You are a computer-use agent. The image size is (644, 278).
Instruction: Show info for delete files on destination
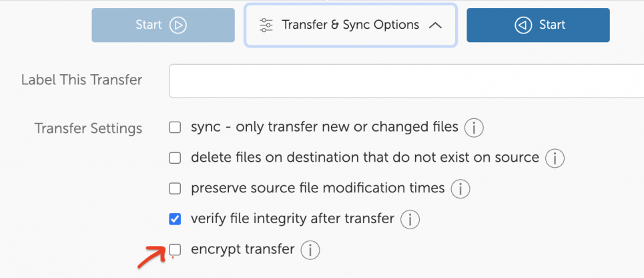pos(555,158)
